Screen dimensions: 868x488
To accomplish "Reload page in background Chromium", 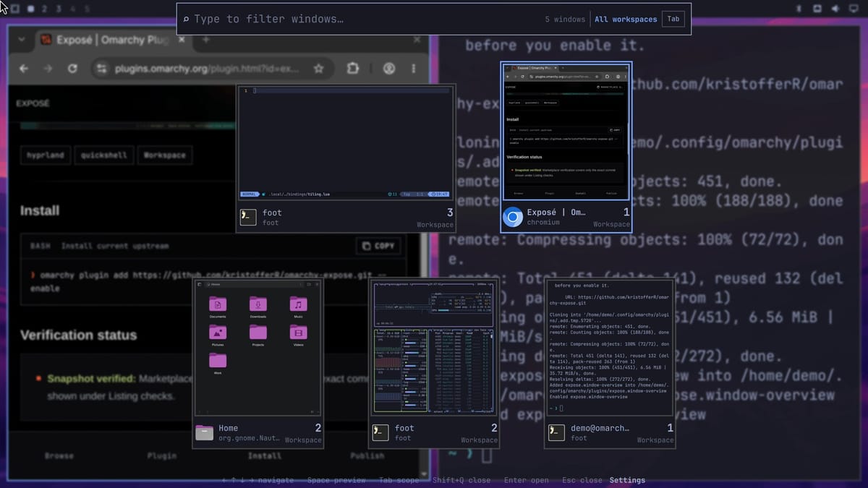I will (72, 69).
